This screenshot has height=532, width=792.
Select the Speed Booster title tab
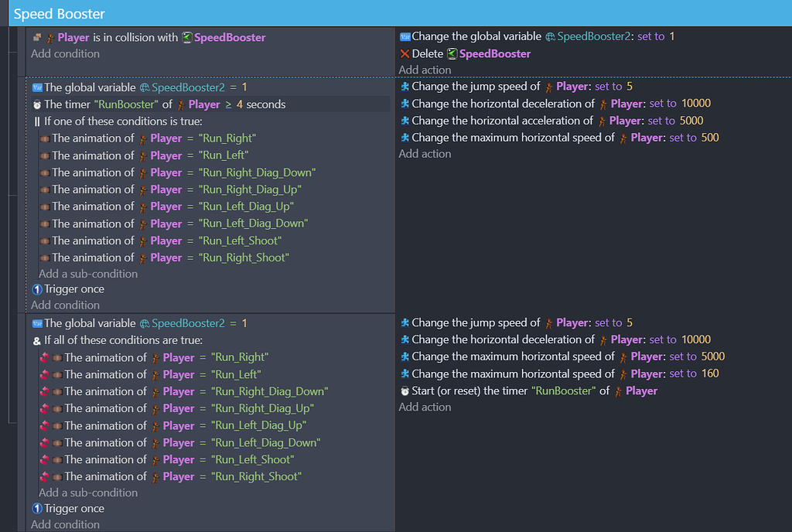click(60, 13)
